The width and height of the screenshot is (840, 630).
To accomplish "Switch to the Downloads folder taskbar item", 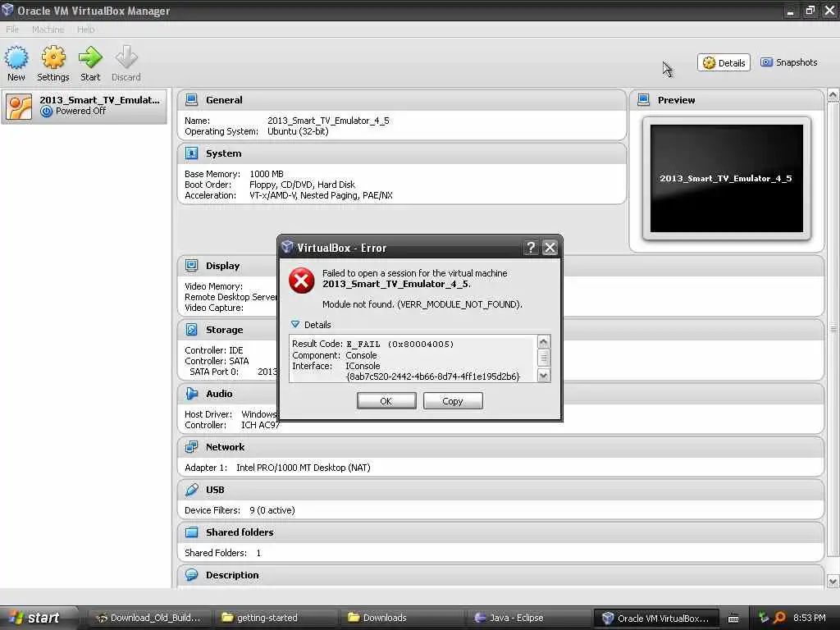I will [403, 619].
